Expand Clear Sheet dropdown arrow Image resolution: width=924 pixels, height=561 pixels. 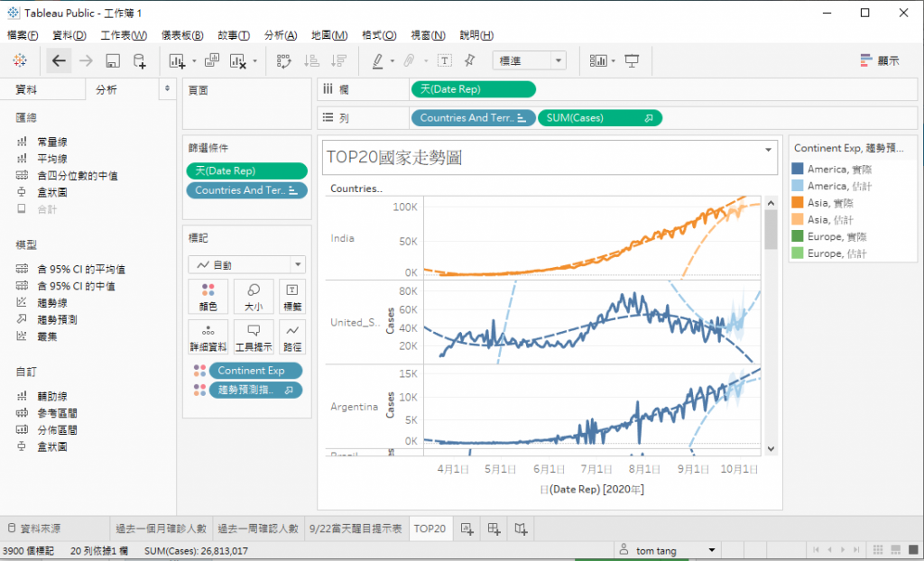(254, 60)
